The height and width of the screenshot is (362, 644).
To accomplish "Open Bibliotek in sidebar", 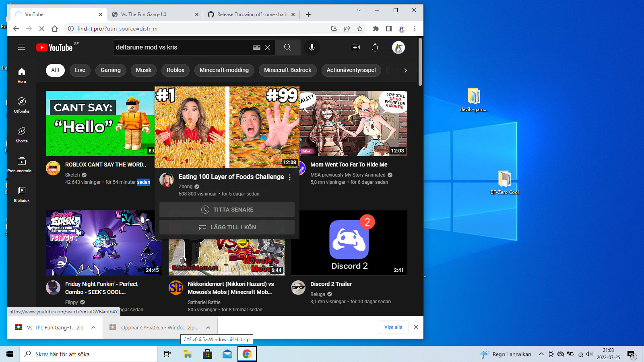I will pyautogui.click(x=22, y=194).
